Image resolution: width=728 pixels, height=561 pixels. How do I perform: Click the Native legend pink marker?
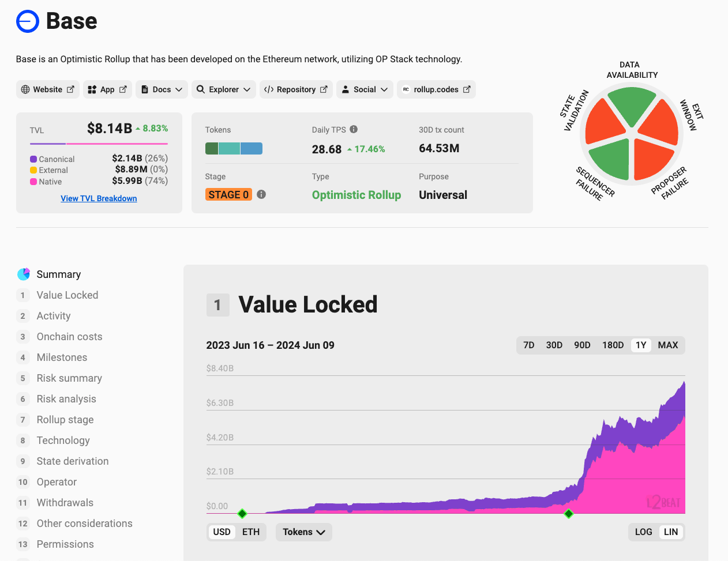tap(33, 182)
